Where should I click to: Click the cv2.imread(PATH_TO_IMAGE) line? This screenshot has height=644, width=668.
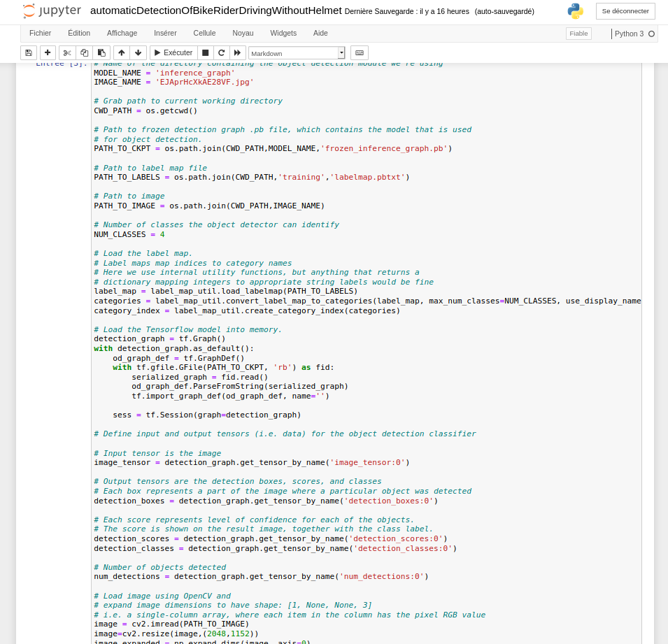171,624
